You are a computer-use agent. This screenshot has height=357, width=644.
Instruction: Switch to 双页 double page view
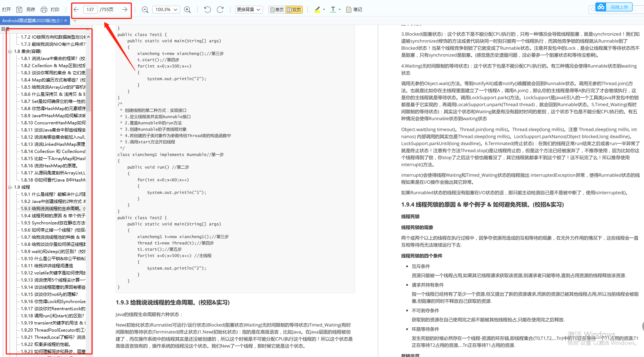pos(294,10)
